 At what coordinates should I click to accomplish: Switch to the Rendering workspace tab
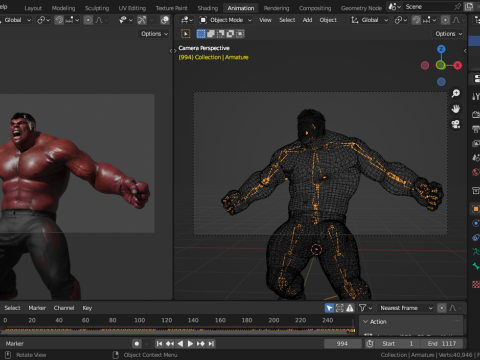pyautogui.click(x=276, y=8)
